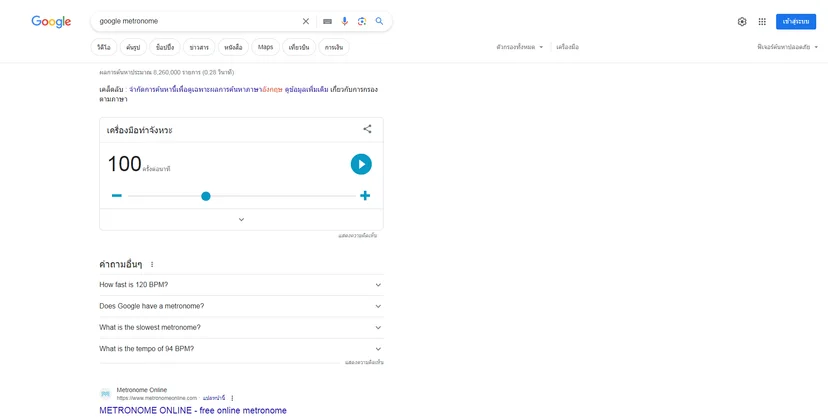Click the metronome tempo slider handle
This screenshot has height=419, width=828.
[x=206, y=196]
